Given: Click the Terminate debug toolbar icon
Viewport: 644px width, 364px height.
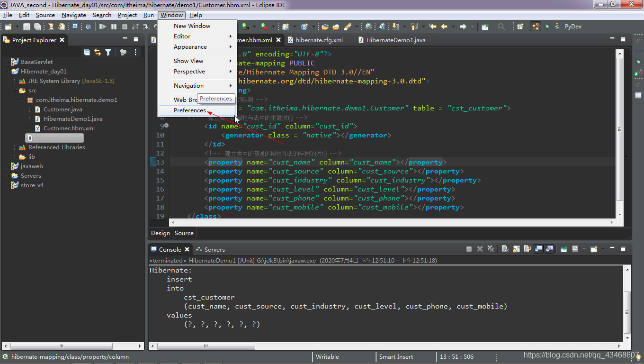Looking at the screenshot, I should tap(125, 27).
